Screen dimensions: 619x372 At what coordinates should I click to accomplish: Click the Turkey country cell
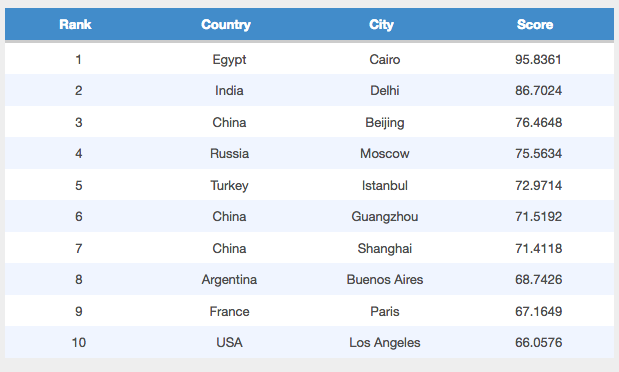coord(229,185)
